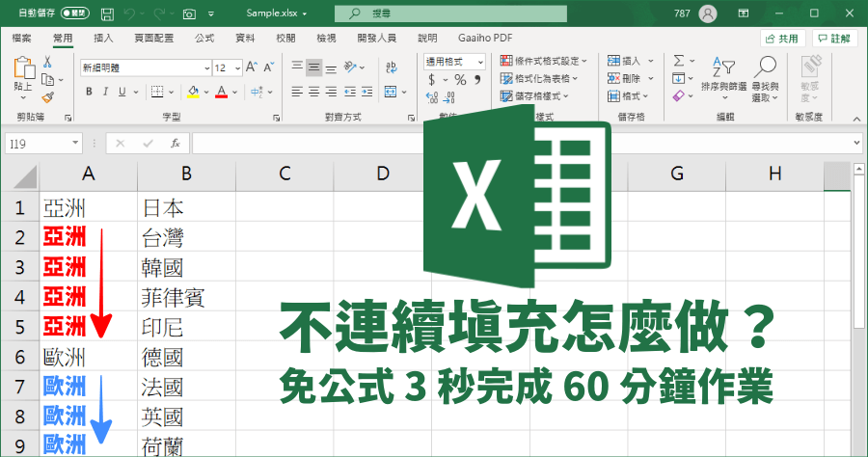Toggle the AutoSave switch off

pos(74,13)
